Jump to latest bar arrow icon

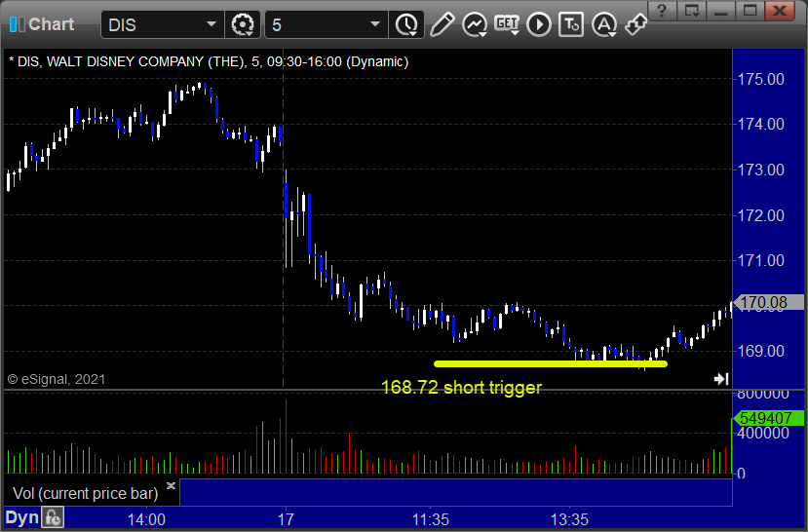(721, 379)
